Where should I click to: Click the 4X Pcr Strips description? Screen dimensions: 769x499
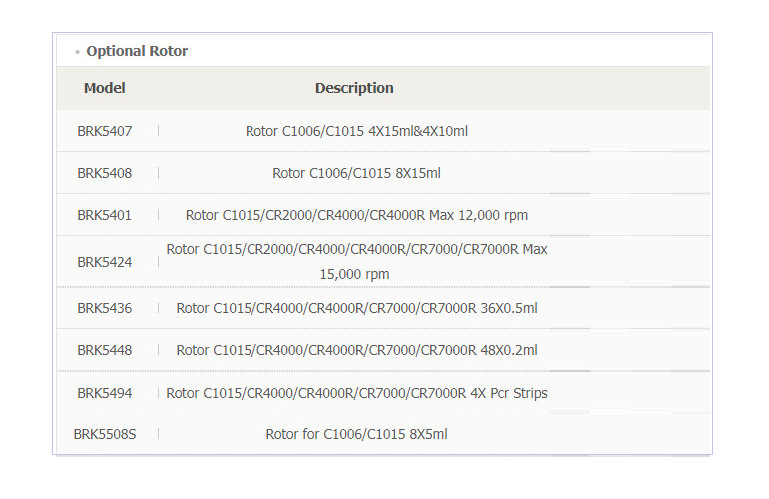(357, 393)
